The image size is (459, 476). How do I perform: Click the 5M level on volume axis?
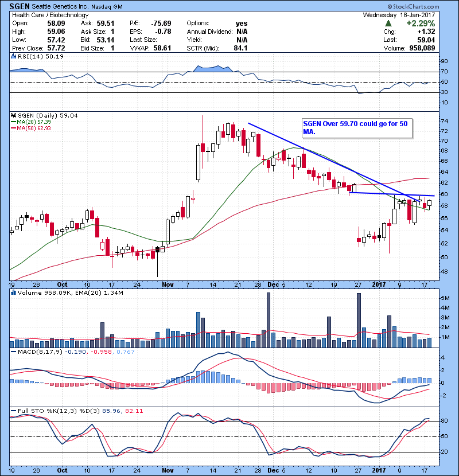pyautogui.click(x=445, y=298)
